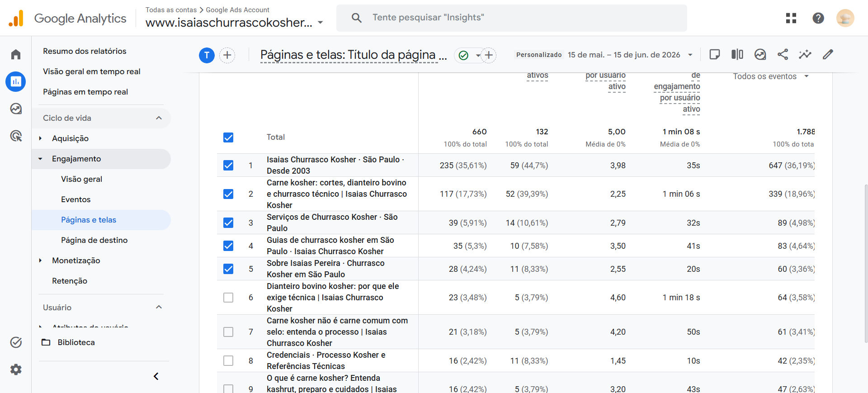Click the search magnifier icon
The width and height of the screenshot is (868, 393).
pyautogui.click(x=357, y=18)
